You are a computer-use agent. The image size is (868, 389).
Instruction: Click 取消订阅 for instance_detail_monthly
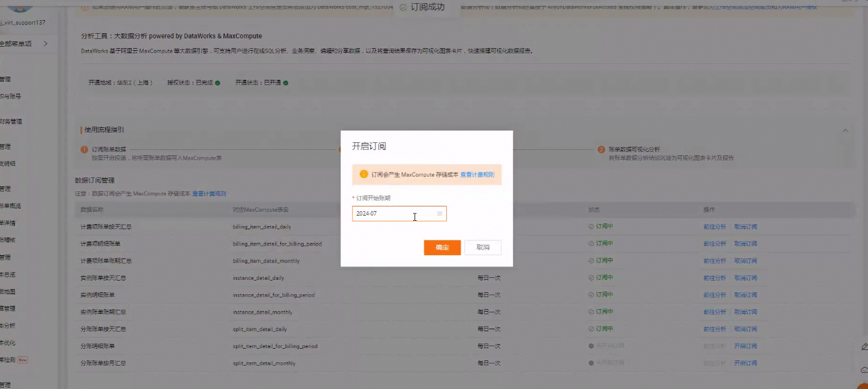pos(745,312)
